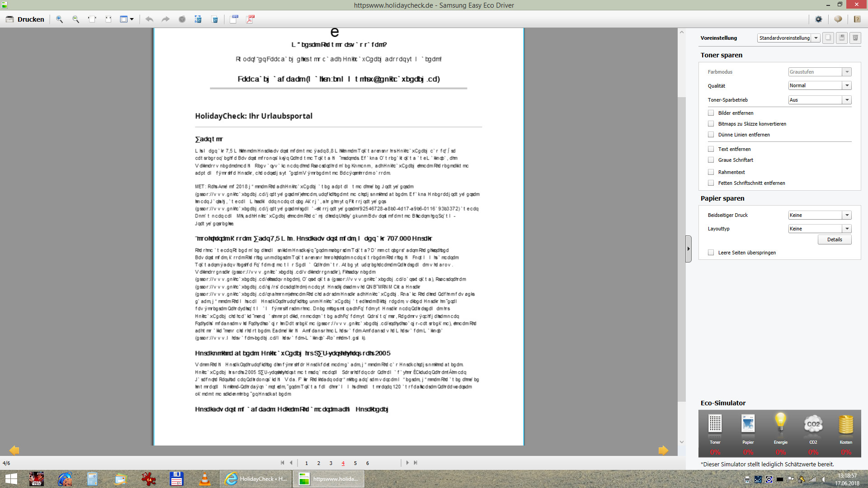868x488 pixels.
Task: Click the save as PDF icon
Action: [250, 19]
